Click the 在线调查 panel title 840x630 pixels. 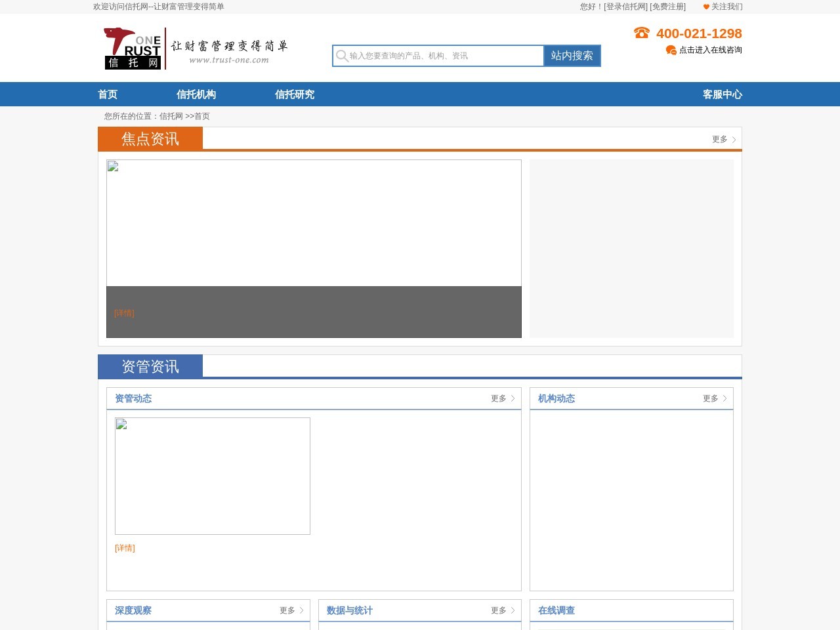(556, 610)
